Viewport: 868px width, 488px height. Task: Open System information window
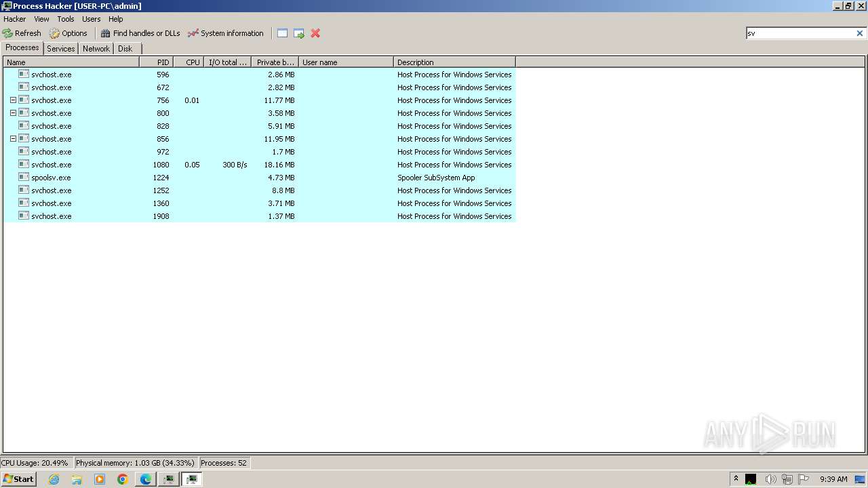point(226,33)
